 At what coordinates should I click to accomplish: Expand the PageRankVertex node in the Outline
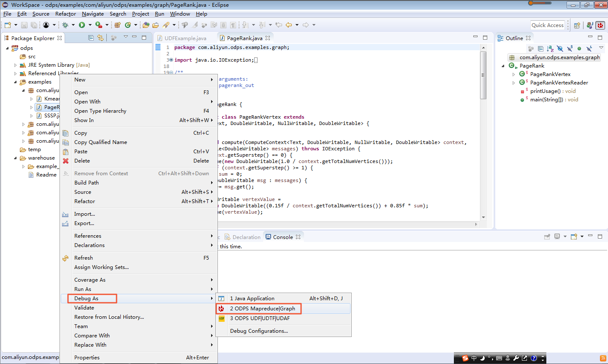click(x=514, y=74)
